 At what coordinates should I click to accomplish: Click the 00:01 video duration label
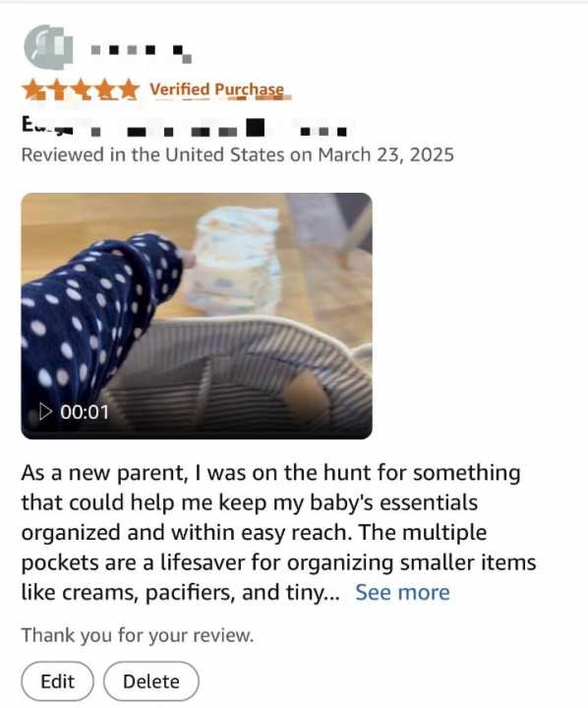point(85,412)
